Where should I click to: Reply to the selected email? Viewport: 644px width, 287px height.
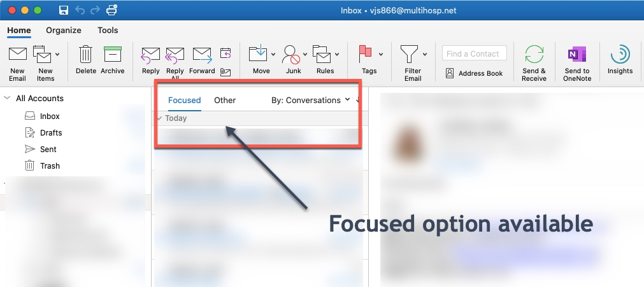151,60
